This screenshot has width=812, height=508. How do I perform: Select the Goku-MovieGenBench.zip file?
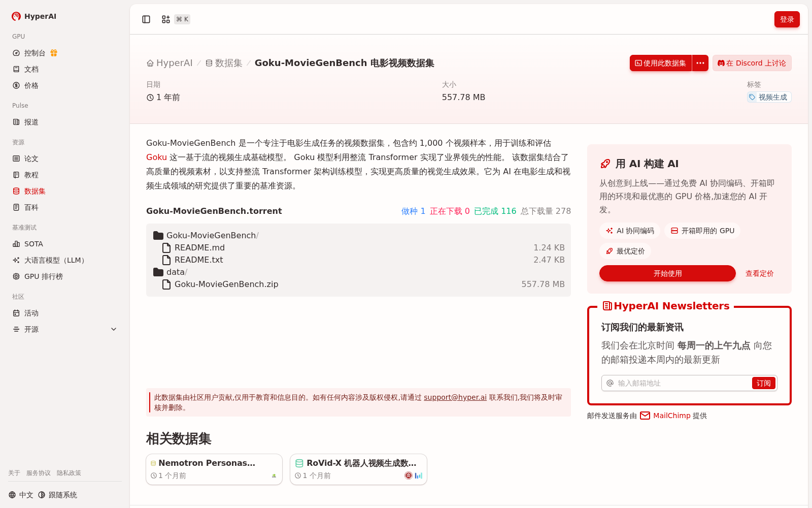(x=358, y=284)
